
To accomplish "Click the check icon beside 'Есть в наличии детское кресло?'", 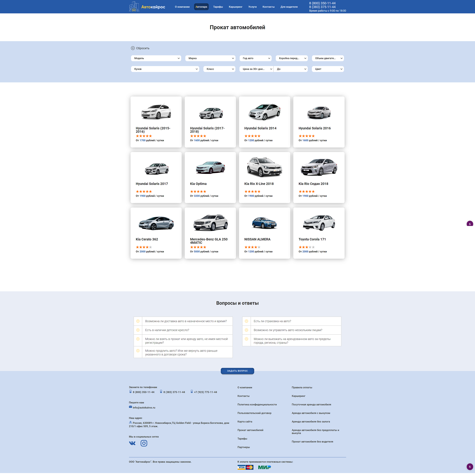I will click(x=138, y=332).
